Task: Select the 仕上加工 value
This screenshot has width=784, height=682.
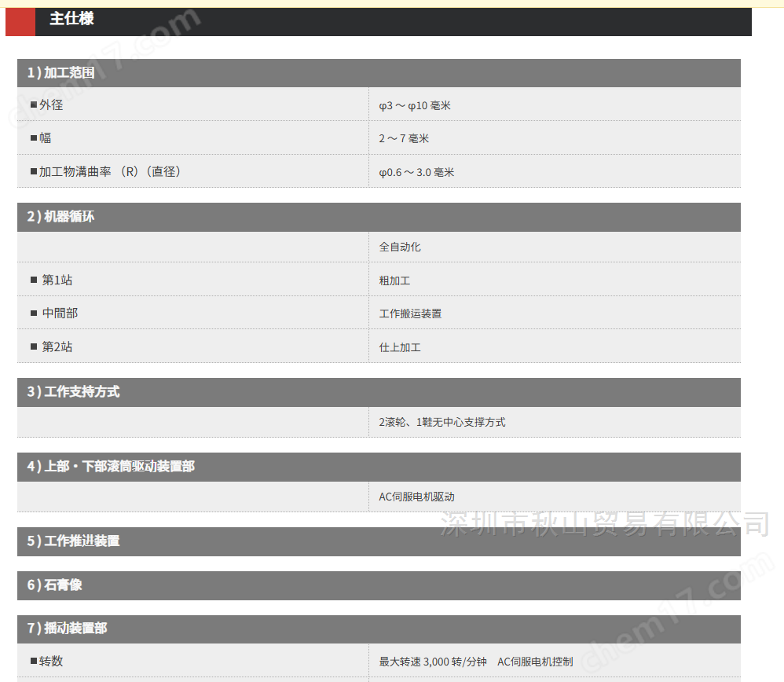Action: pyautogui.click(x=400, y=347)
